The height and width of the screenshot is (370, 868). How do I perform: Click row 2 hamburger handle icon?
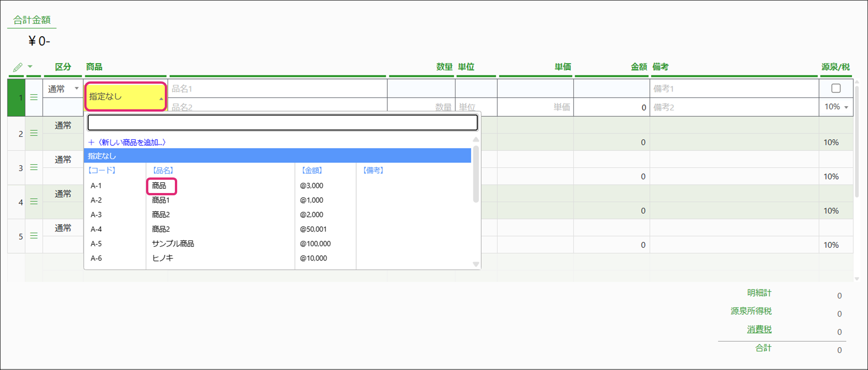(x=34, y=133)
